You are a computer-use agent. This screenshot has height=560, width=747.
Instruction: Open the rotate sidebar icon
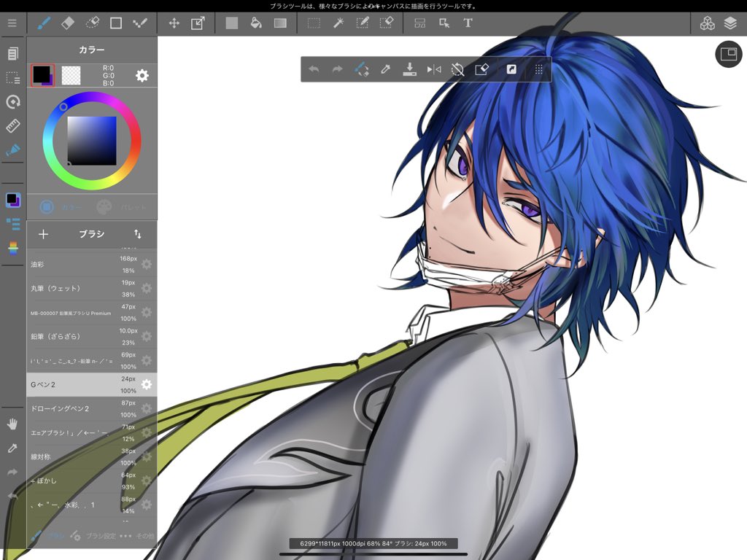click(x=13, y=101)
